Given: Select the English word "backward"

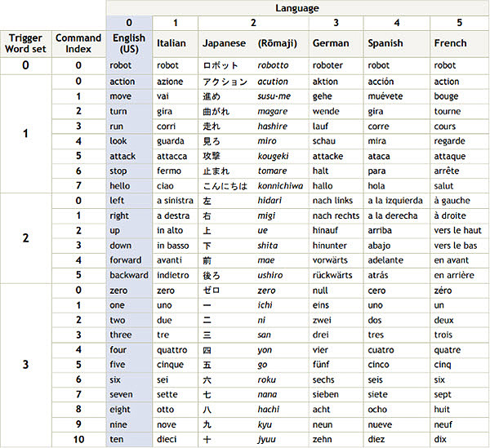Looking at the screenshot, I should (x=129, y=275).
